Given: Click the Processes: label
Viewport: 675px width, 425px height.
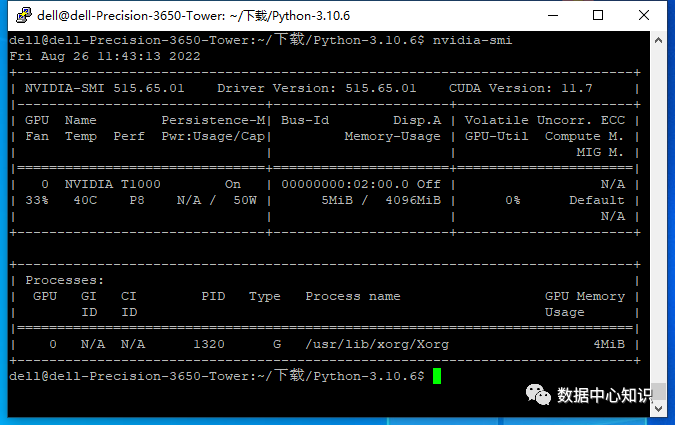Looking at the screenshot, I should tap(65, 280).
